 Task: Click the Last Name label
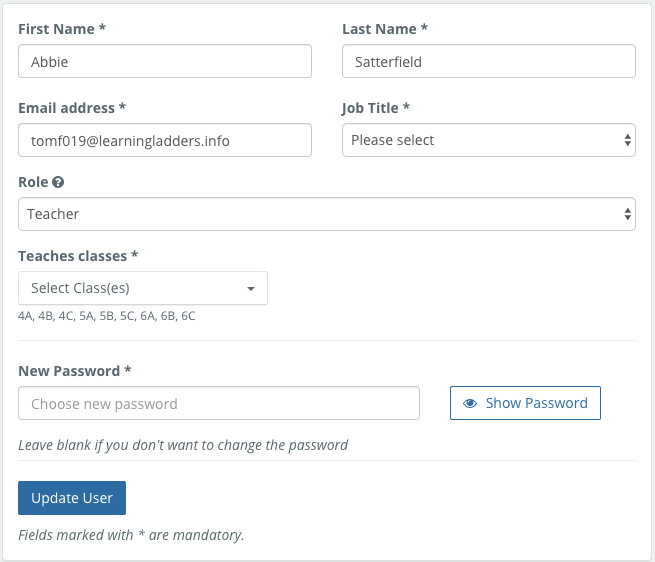coord(384,29)
